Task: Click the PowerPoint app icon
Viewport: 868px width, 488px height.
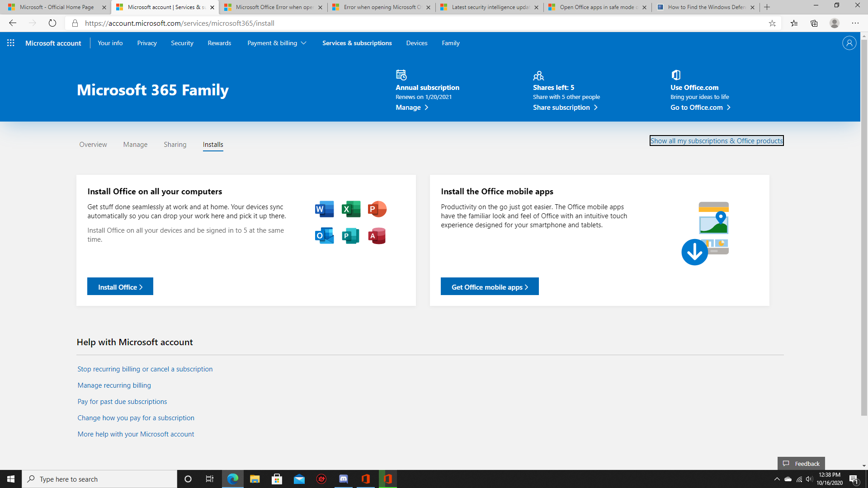Action: click(377, 209)
